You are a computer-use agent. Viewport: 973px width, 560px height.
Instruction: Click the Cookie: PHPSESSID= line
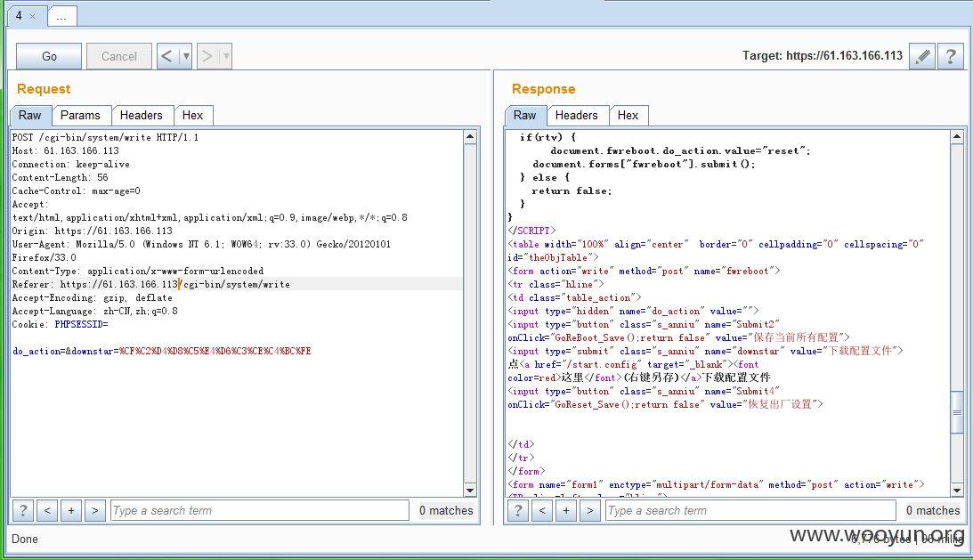(61, 324)
